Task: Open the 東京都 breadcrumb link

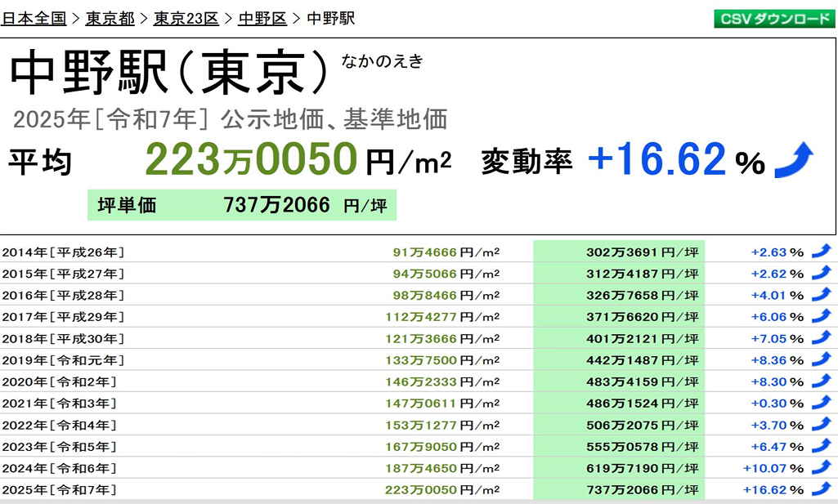Action: (110, 19)
